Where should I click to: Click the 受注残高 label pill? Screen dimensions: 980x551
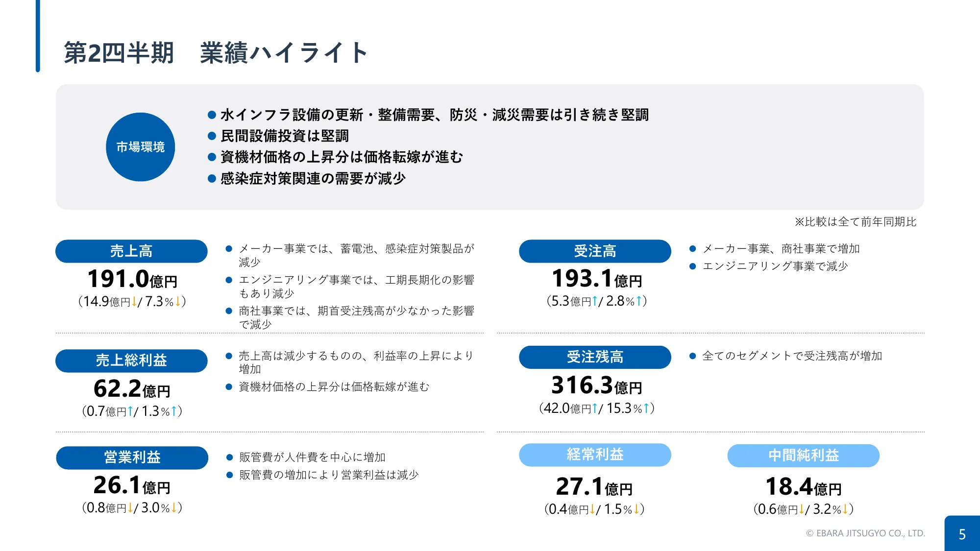point(595,357)
